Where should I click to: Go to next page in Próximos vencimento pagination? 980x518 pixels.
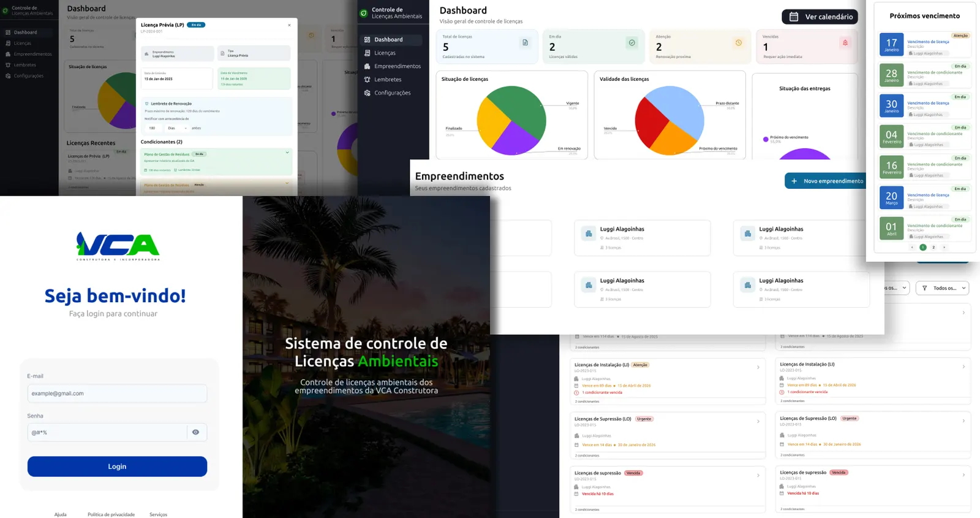tap(944, 247)
